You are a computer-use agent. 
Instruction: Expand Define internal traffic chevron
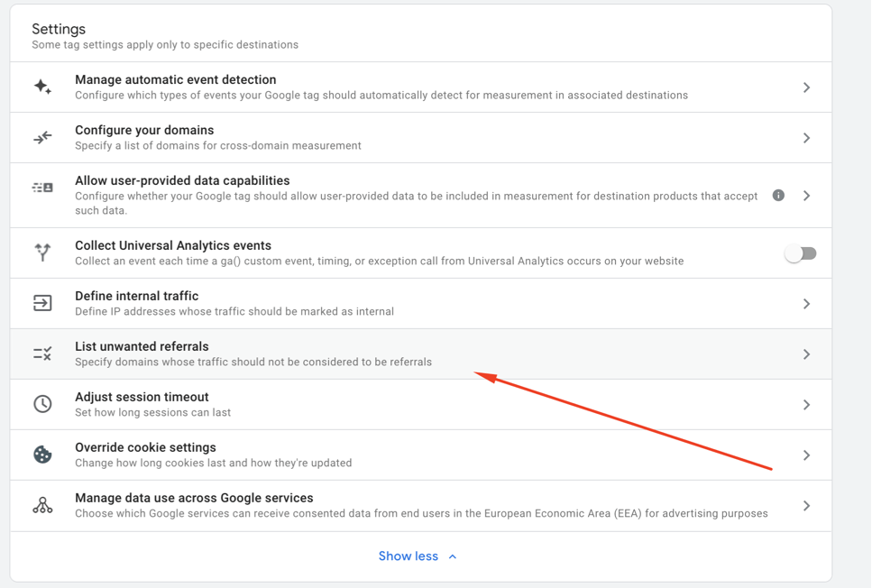[806, 304]
